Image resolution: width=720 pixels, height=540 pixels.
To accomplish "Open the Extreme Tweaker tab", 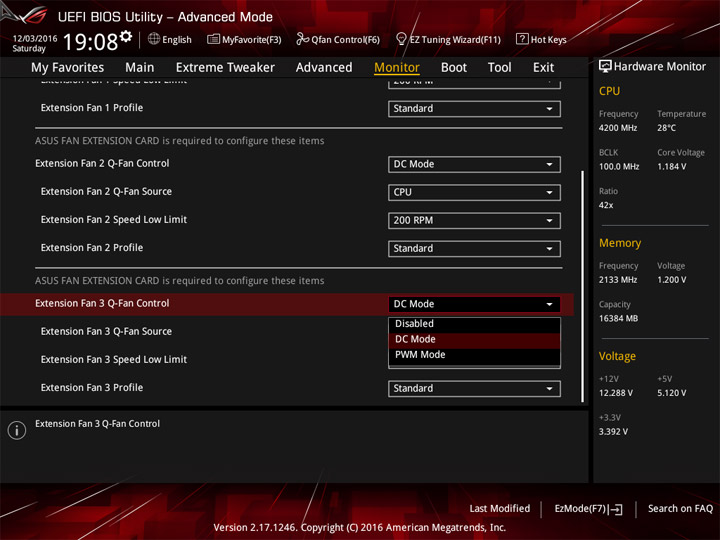I will point(225,68).
